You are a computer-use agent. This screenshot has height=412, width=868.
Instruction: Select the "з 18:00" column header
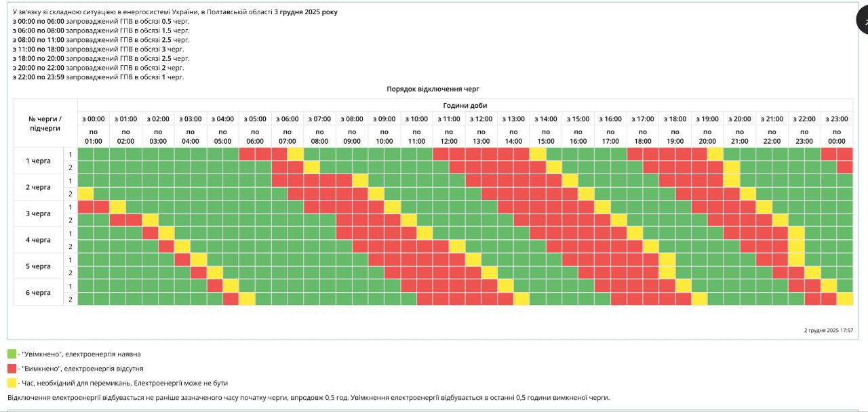(x=675, y=119)
